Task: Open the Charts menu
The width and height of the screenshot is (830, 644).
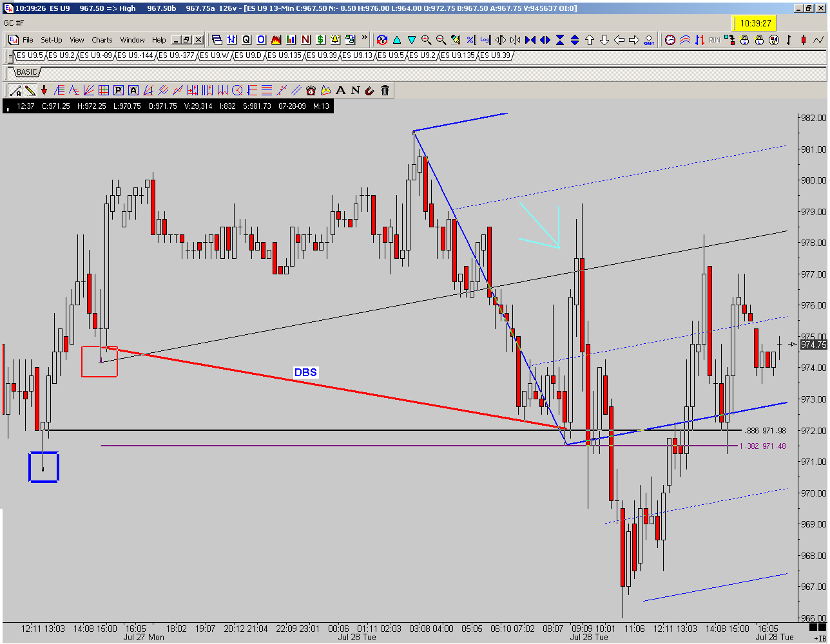Action: click(x=102, y=40)
